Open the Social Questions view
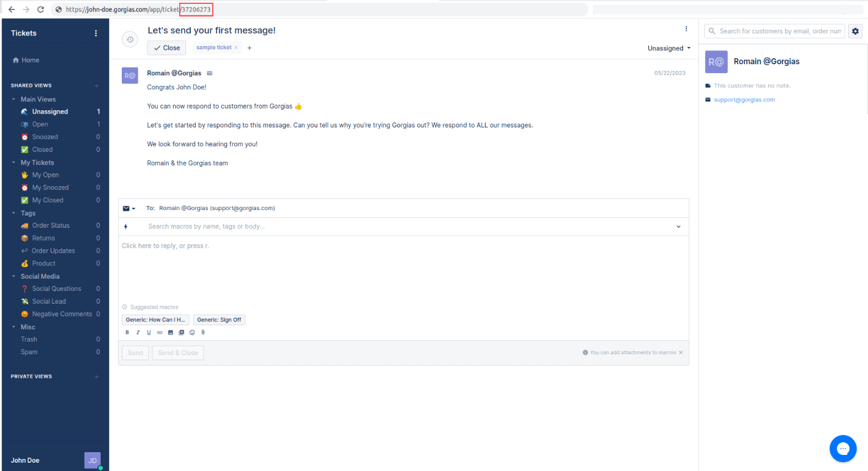The image size is (868, 471). 55,289
